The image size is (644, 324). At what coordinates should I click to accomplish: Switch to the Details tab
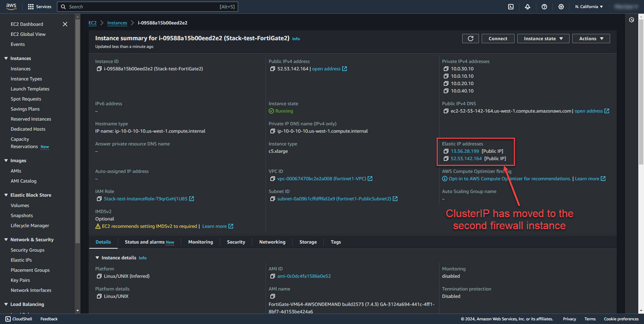tap(103, 242)
